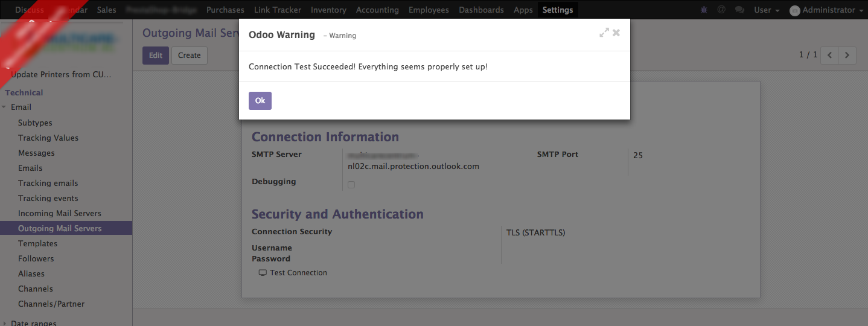Open the Employees menu
The width and height of the screenshot is (868, 326).
pyautogui.click(x=429, y=10)
